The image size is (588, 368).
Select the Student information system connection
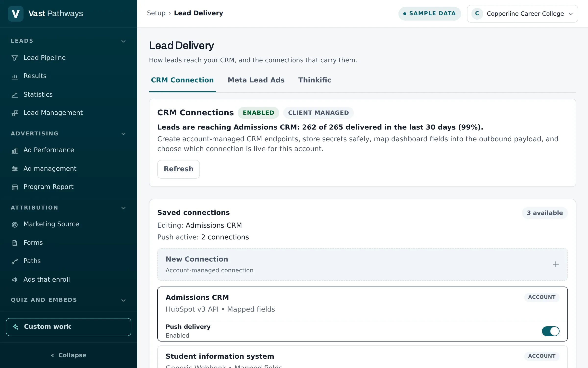pyautogui.click(x=362, y=357)
